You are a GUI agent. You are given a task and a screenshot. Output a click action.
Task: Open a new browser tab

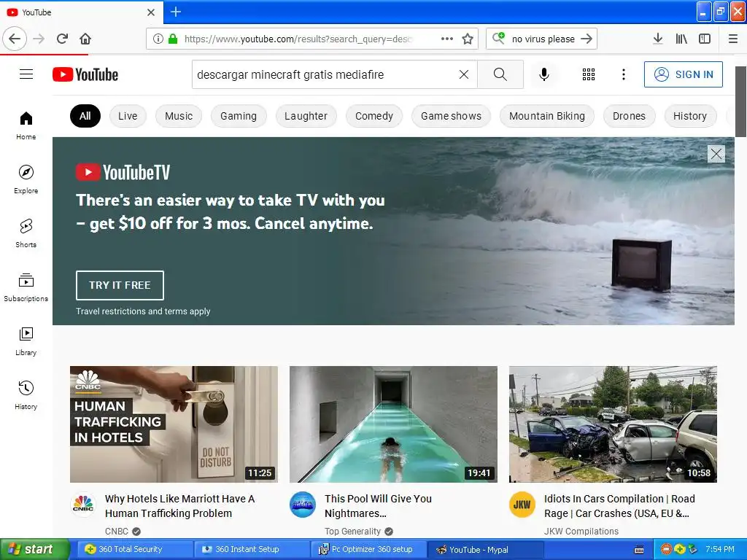coord(176,12)
